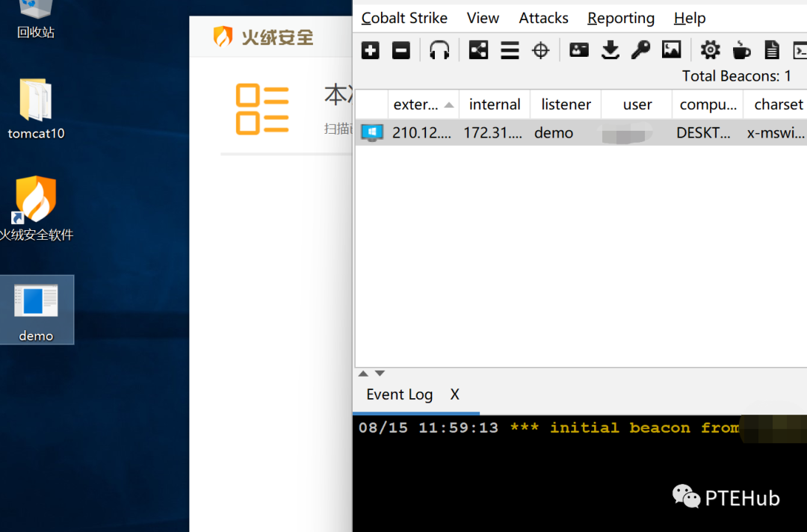Click the 火绒安全 title text
Screen dimensions: 807x532
tap(277, 37)
